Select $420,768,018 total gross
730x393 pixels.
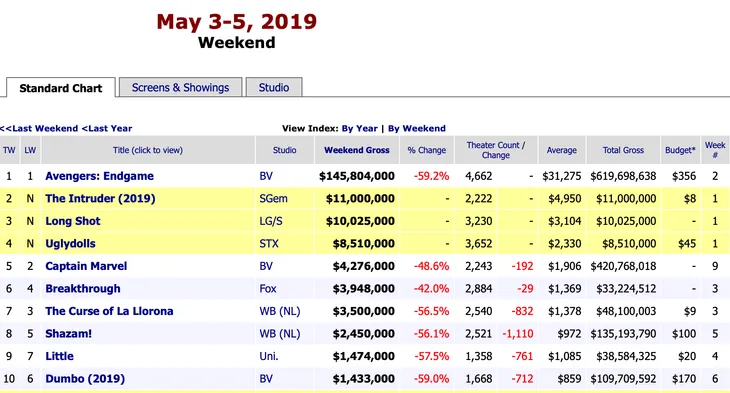point(623,266)
